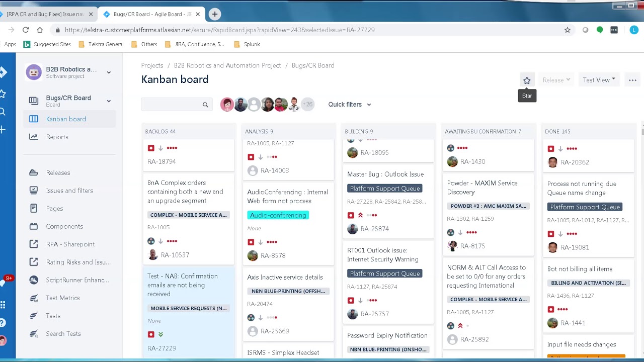Open Releases in the sidebar
The width and height of the screenshot is (644, 362).
(58, 172)
